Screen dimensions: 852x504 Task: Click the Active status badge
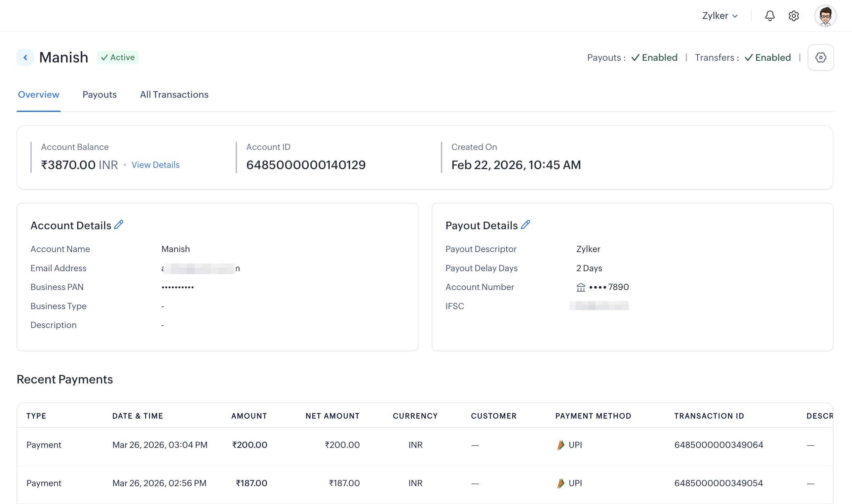point(118,57)
